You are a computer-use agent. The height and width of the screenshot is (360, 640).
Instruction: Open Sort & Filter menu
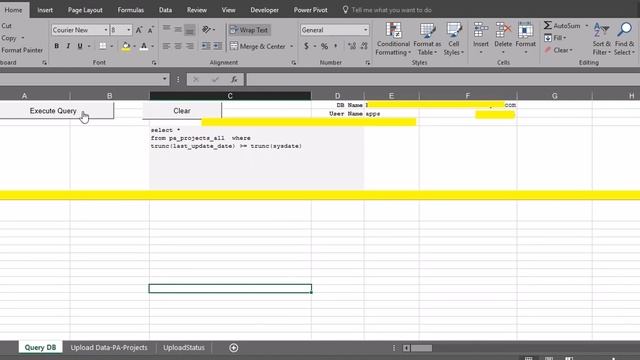(602, 39)
